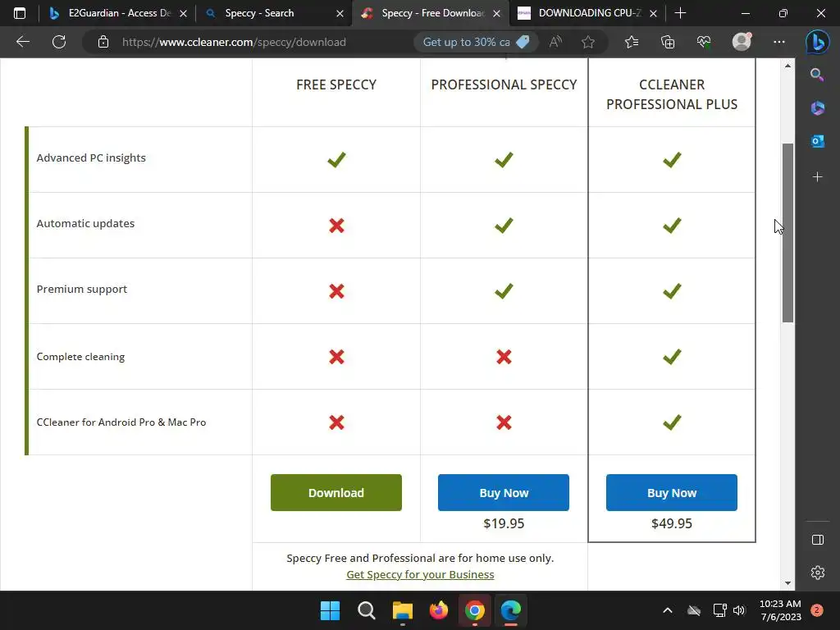Close the Speccy - Search tab
Image resolution: width=840 pixels, height=630 pixels.
tap(340, 13)
